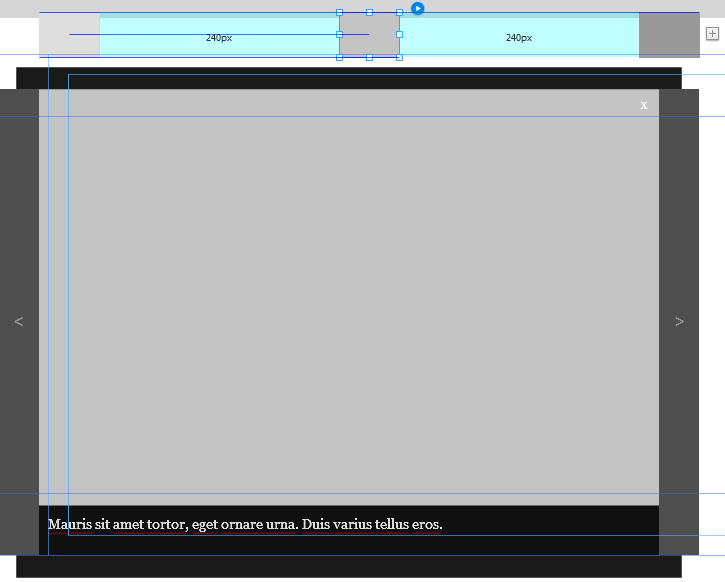Go to previous slide with the < arrow
This screenshot has height=582, width=725.
(19, 321)
